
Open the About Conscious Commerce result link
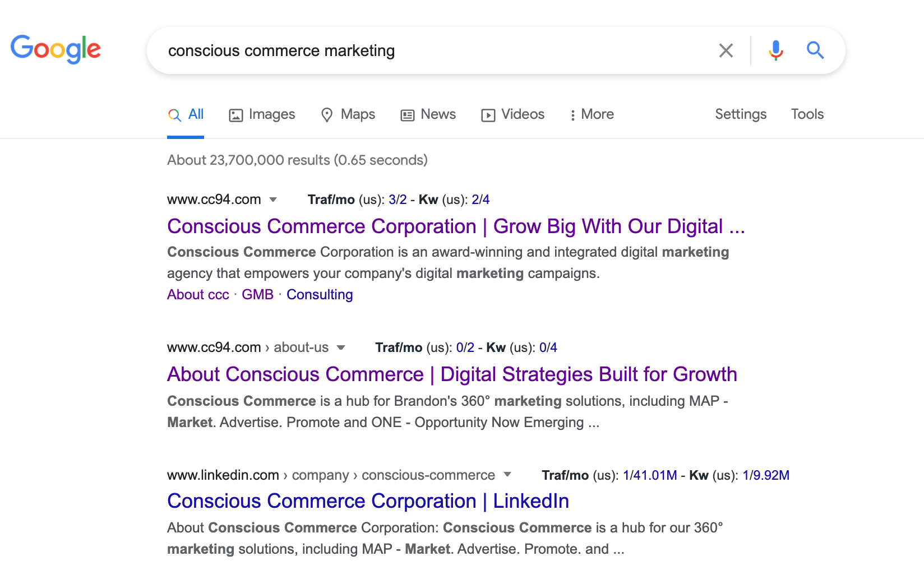coord(452,374)
